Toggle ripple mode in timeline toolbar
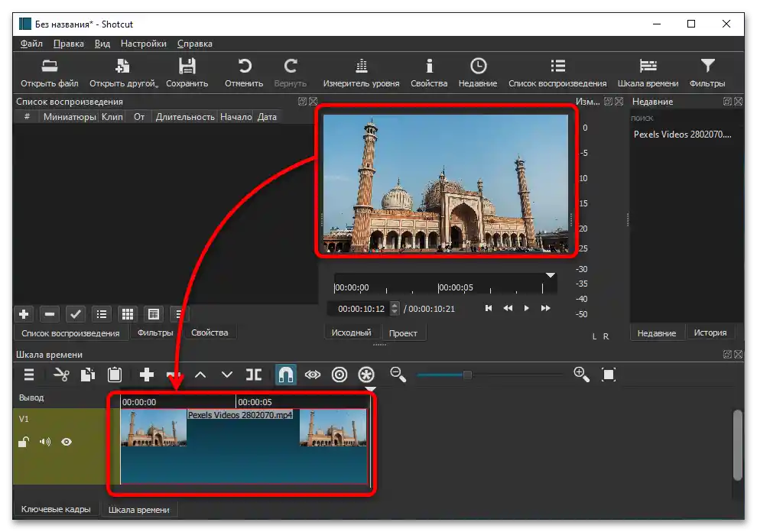 pyautogui.click(x=340, y=375)
